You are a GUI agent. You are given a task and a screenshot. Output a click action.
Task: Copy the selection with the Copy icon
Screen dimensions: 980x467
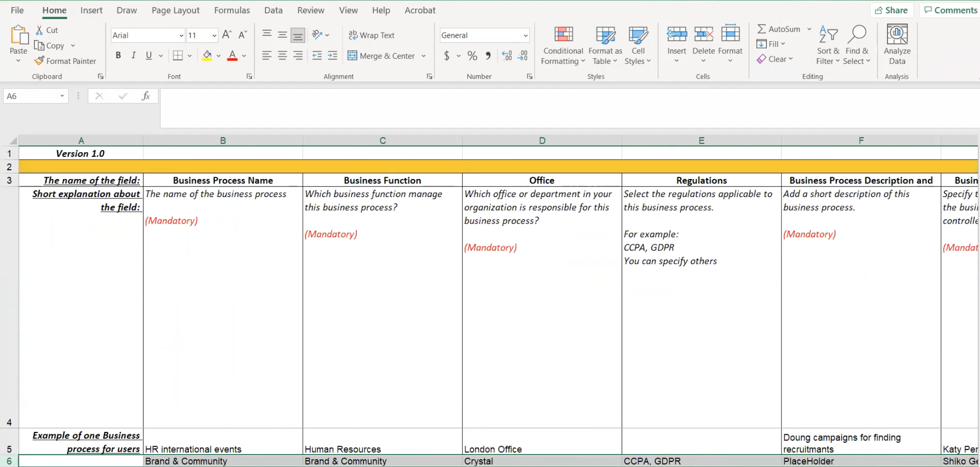click(39, 45)
